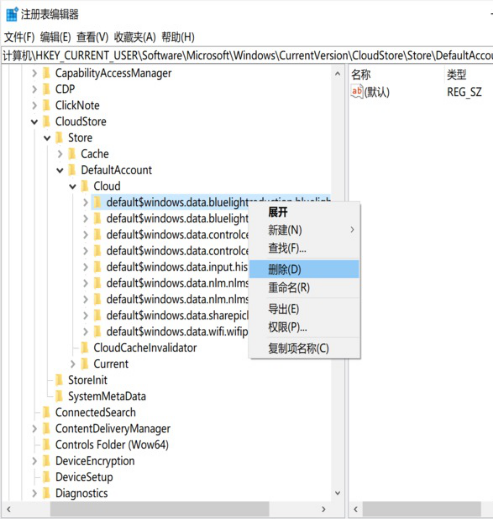Viewport: 493px width, 519px height.
Task: Expand the Diagnostics tree node
Action: click(34, 493)
